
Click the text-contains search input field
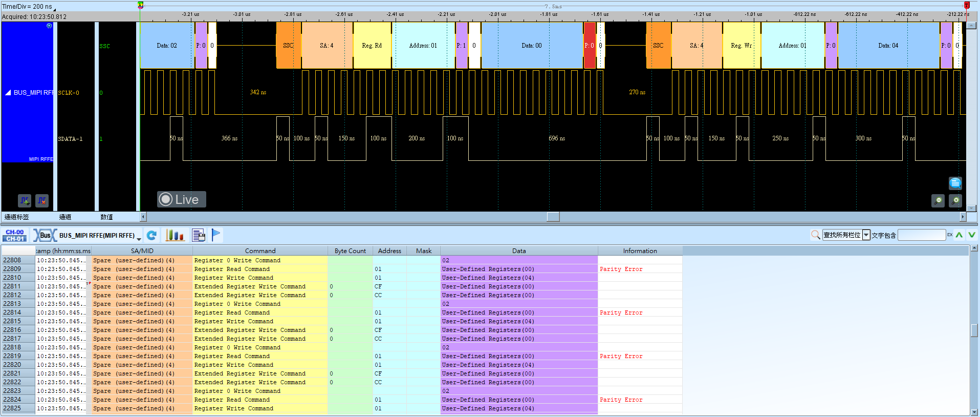922,235
